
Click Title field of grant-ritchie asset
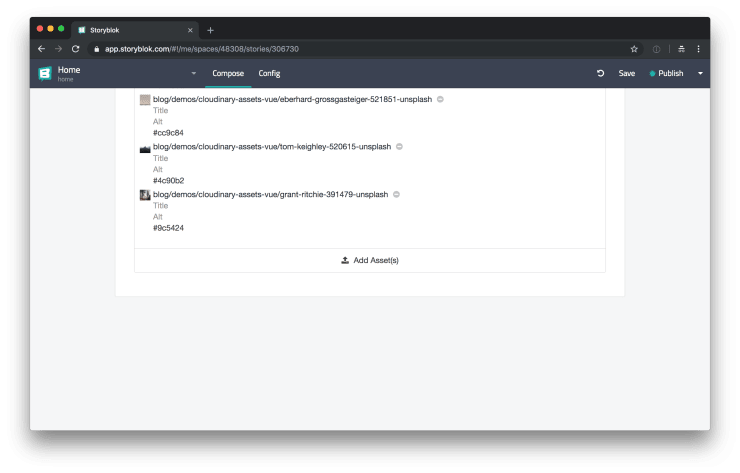tap(160, 205)
